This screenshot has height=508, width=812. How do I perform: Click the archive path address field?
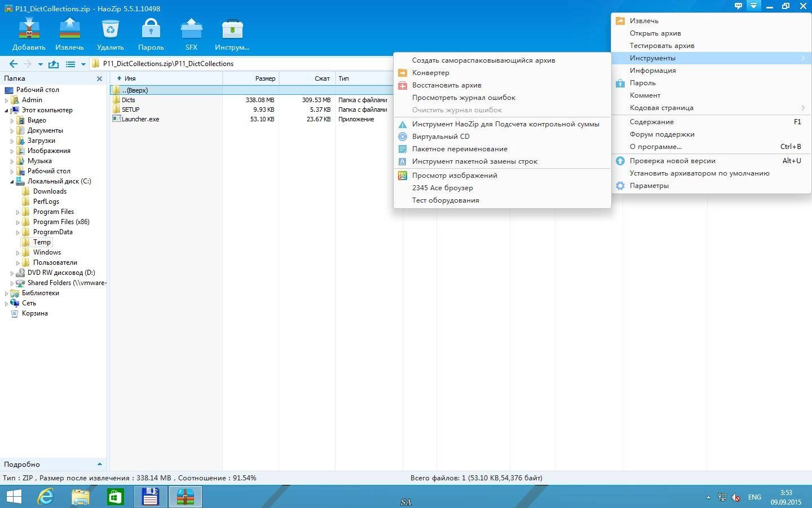pos(242,64)
